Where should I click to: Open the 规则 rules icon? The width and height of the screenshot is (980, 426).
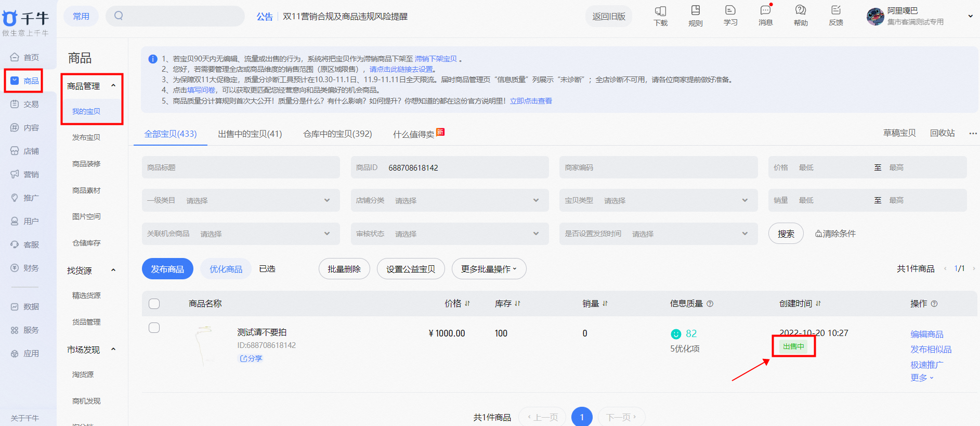[x=695, y=16]
